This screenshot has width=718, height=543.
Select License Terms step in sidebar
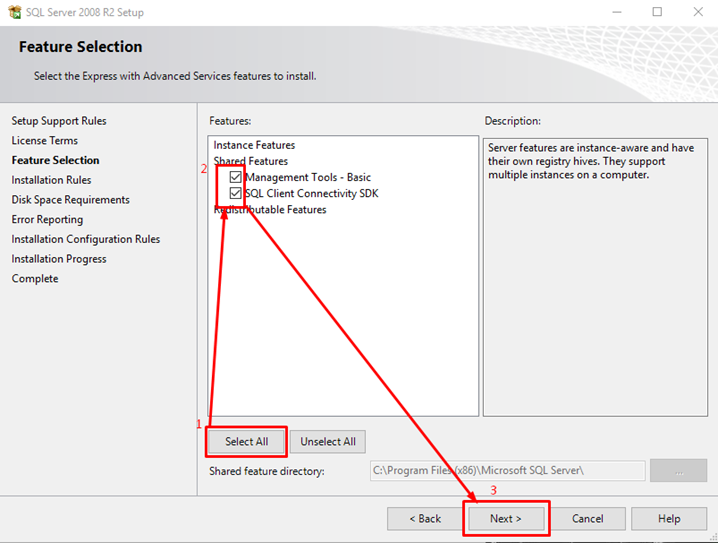(x=45, y=141)
